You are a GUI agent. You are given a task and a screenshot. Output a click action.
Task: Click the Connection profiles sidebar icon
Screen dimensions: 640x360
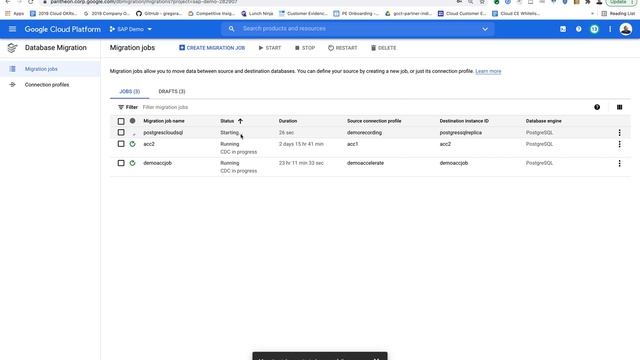pyautogui.click(x=12, y=84)
